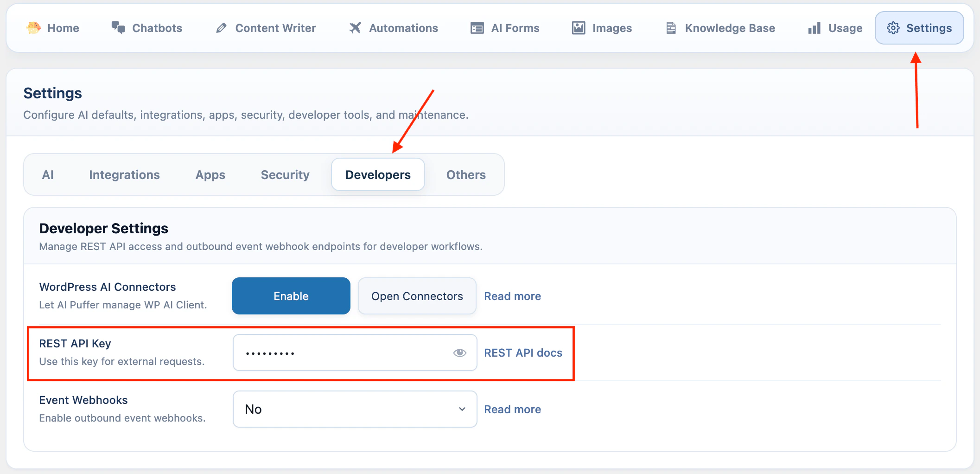Open Usage nav label
This screenshot has height=474, width=980.
[846, 28]
